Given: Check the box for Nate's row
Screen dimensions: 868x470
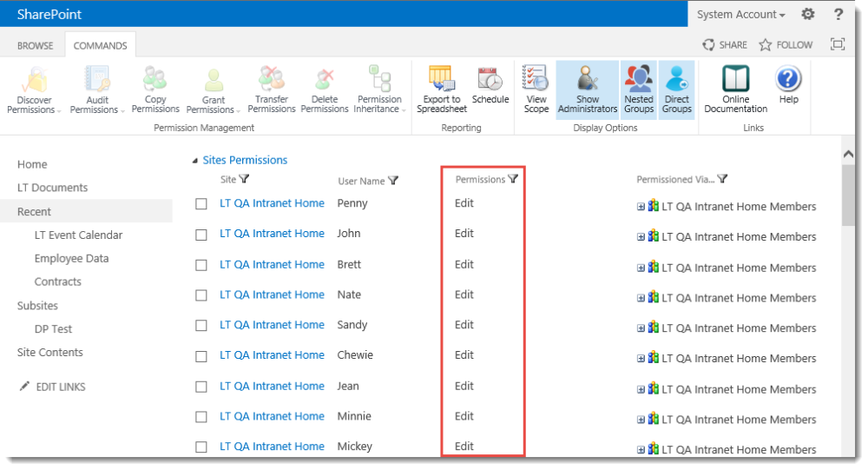Looking at the screenshot, I should coord(201,295).
